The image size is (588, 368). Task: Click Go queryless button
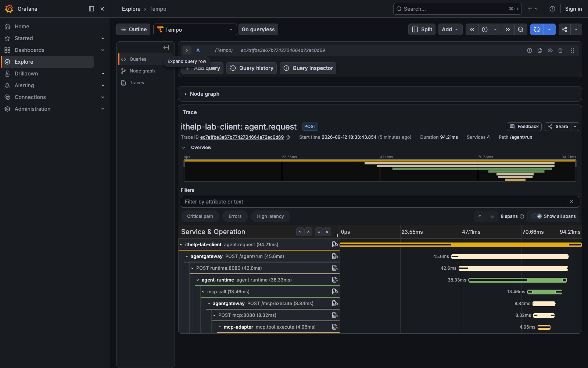258,29
